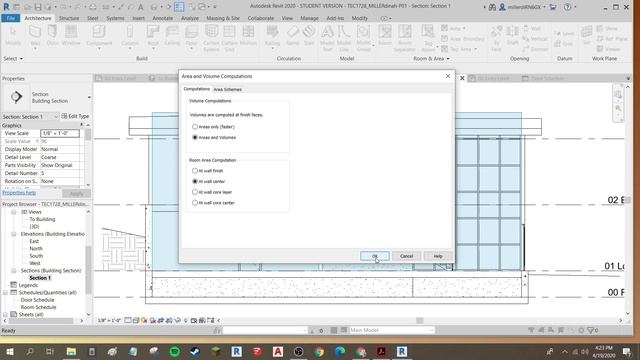This screenshot has width=640, height=360.
Task: Select the Stair tool
Action: [309, 36]
